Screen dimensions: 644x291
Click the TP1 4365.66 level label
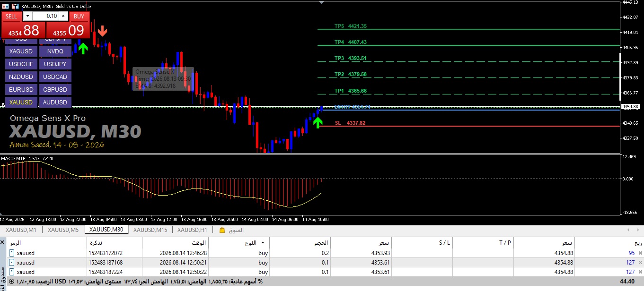[x=351, y=91]
